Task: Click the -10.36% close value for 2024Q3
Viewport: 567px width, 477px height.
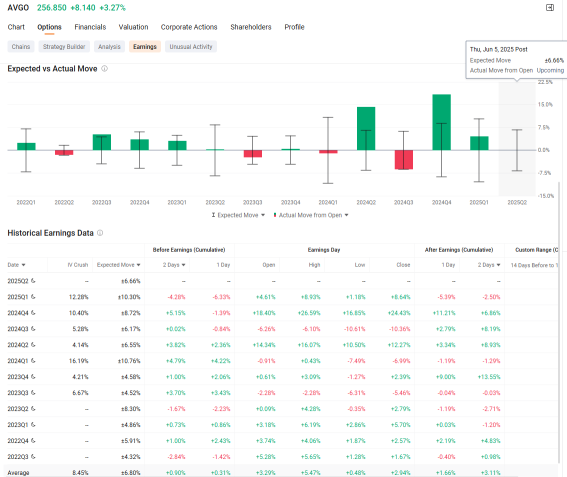Action: click(399, 329)
